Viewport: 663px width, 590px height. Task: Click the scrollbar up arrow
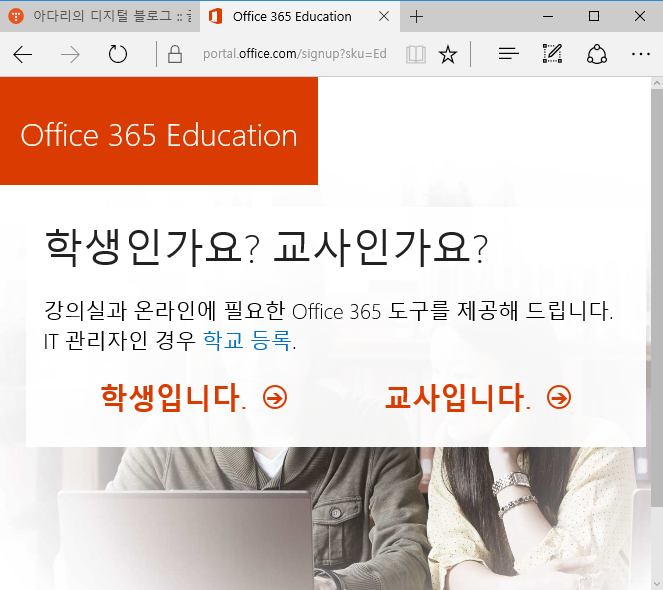pos(657,83)
